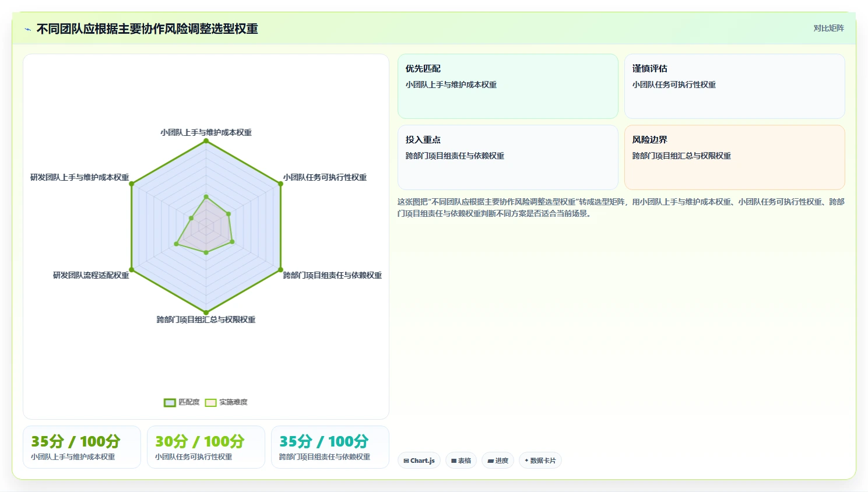Click radar axis label 跨部门项目组汇总与权限权重
The height and width of the screenshot is (492, 868).
(206, 319)
